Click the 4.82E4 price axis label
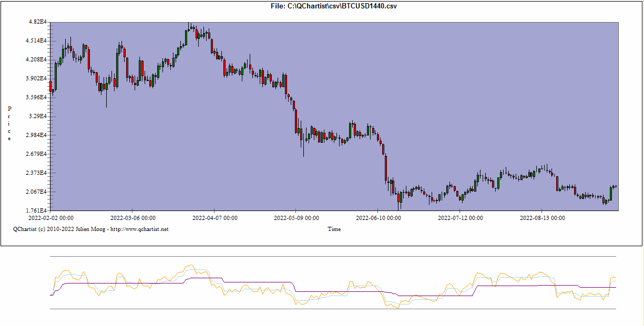This screenshot has width=644, height=326. coord(38,22)
